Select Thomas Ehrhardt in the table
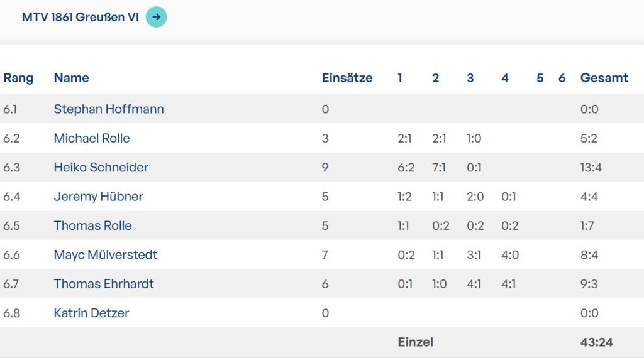 pos(104,284)
